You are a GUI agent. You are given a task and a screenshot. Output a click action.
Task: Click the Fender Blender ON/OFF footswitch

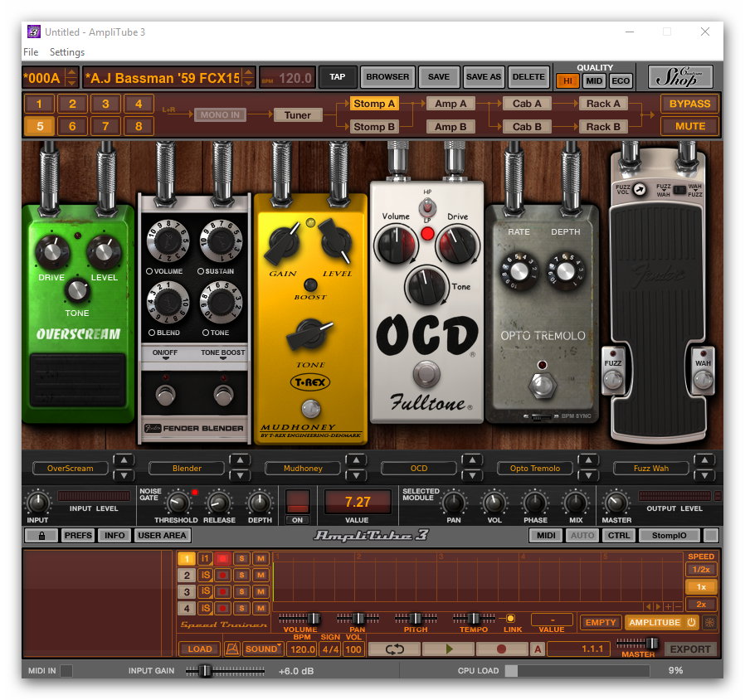click(165, 395)
